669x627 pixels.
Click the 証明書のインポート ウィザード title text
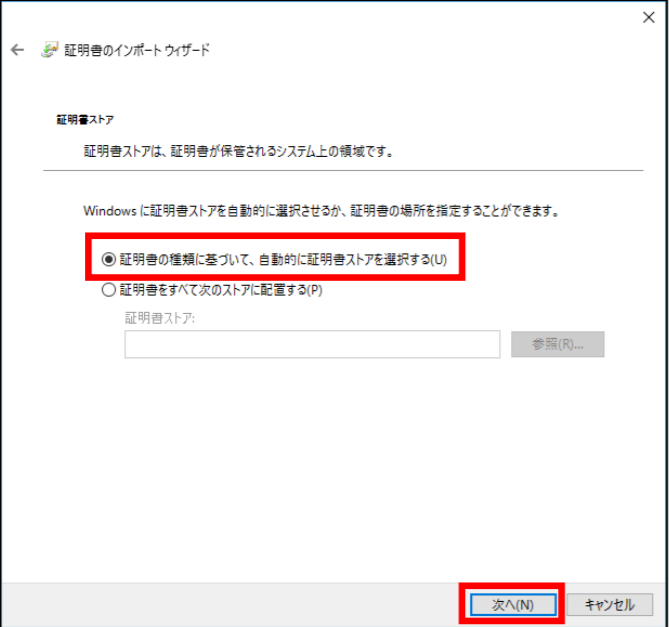coord(137,50)
